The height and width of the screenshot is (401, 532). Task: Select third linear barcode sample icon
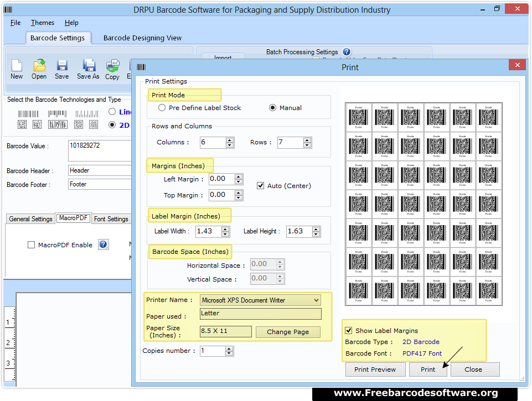(x=87, y=114)
